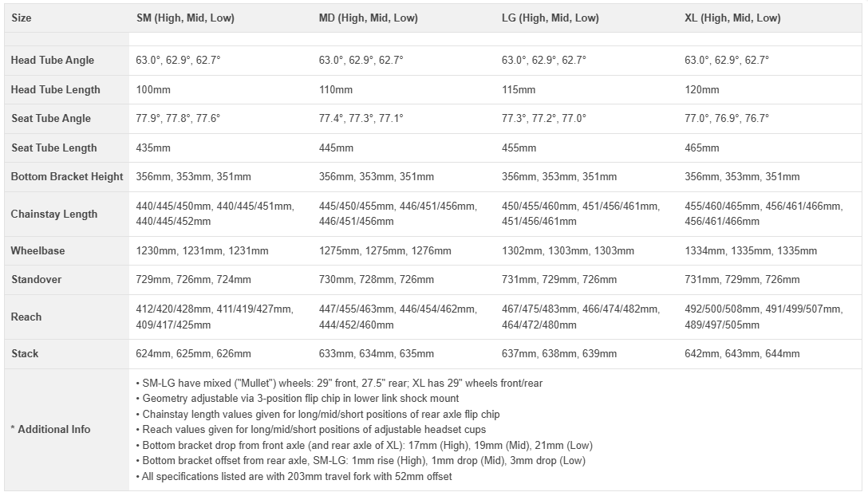This screenshot has width=868, height=496.
Task: Click the Size column header
Action: [22, 18]
